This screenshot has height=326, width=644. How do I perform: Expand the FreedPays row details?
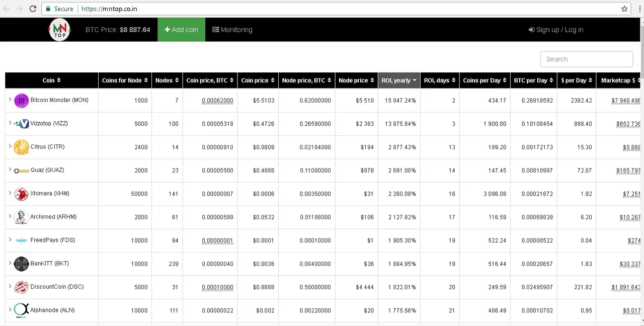pyautogui.click(x=10, y=240)
